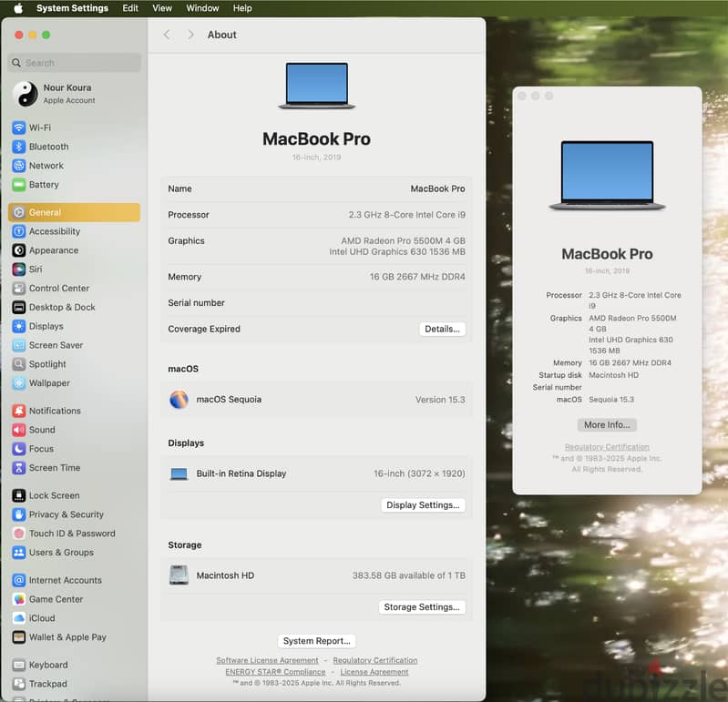Image resolution: width=728 pixels, height=702 pixels.
Task: Click the Internet Accounts @ icon
Action: pyautogui.click(x=18, y=580)
